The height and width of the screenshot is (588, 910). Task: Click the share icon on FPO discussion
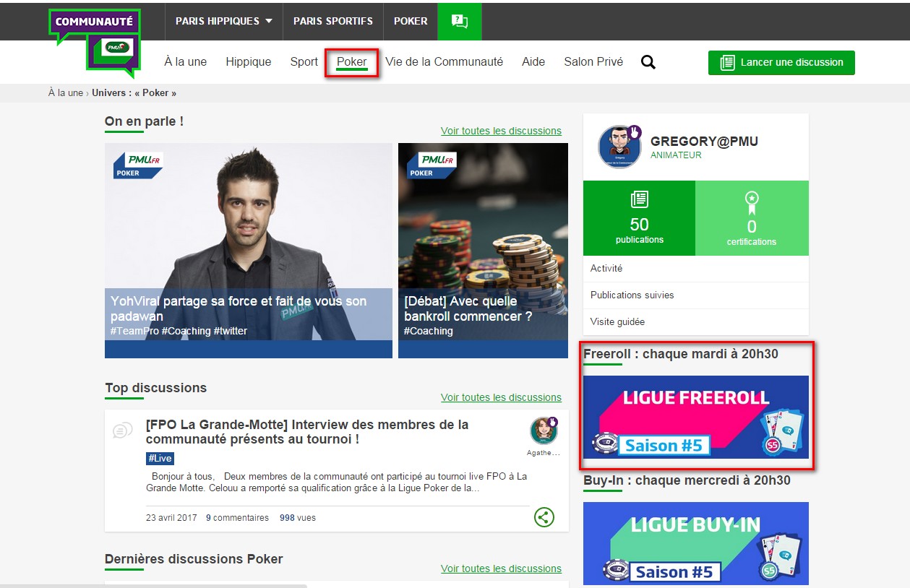click(x=544, y=517)
